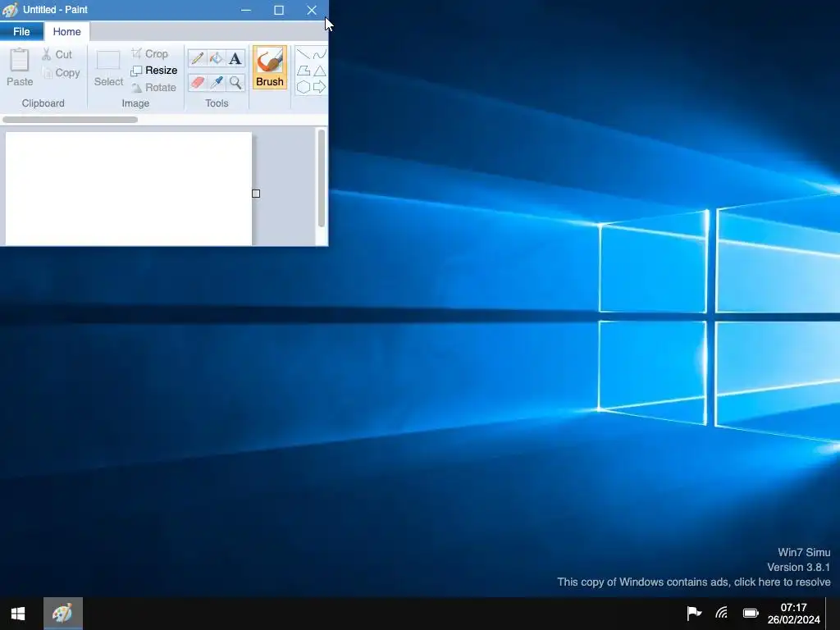The height and width of the screenshot is (630, 840).
Task: Pick the Hexagon shape
Action: (x=304, y=87)
